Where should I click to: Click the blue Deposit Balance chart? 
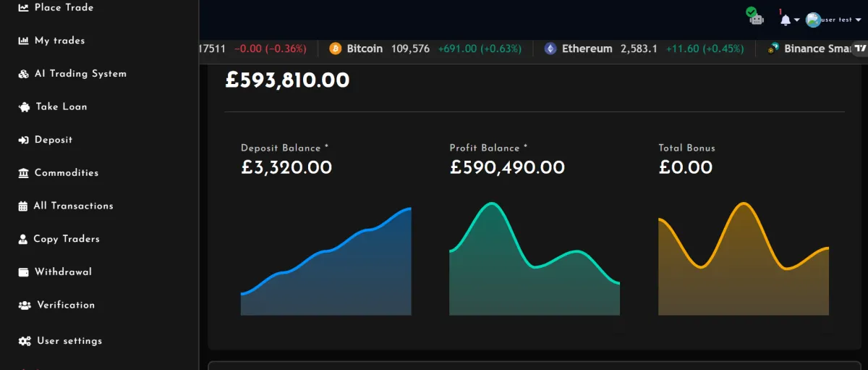(x=326, y=261)
